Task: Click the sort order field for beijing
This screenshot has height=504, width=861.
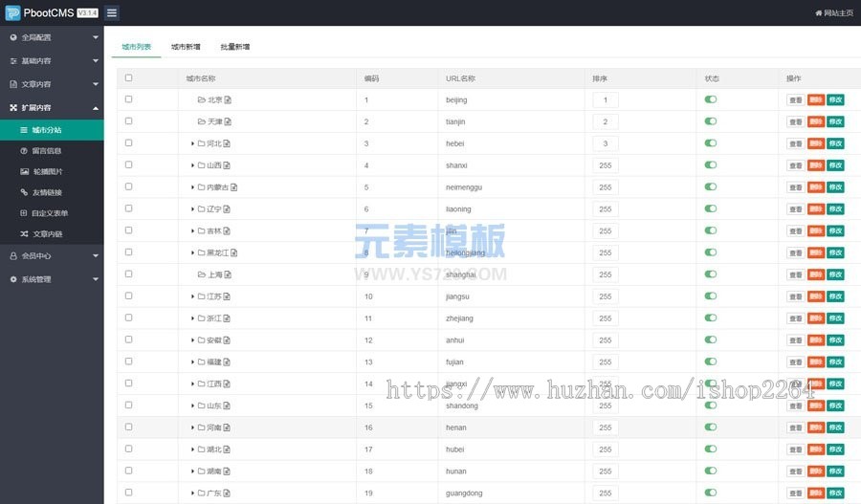Action: point(606,99)
